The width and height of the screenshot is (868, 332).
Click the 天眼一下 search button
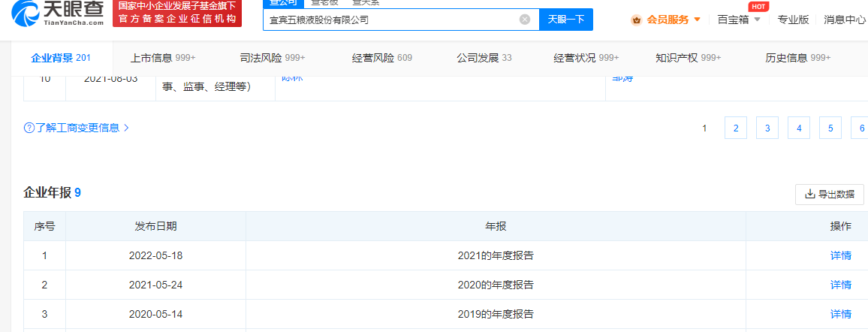pos(566,20)
